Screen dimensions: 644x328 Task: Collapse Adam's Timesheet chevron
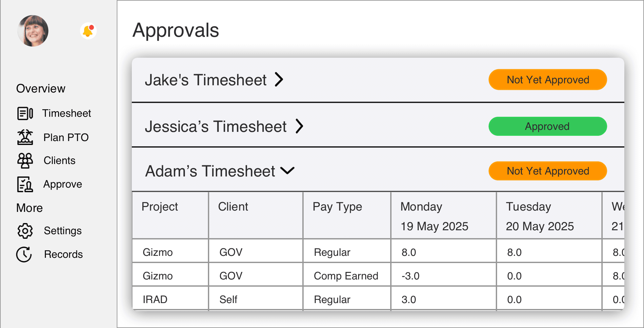point(287,171)
